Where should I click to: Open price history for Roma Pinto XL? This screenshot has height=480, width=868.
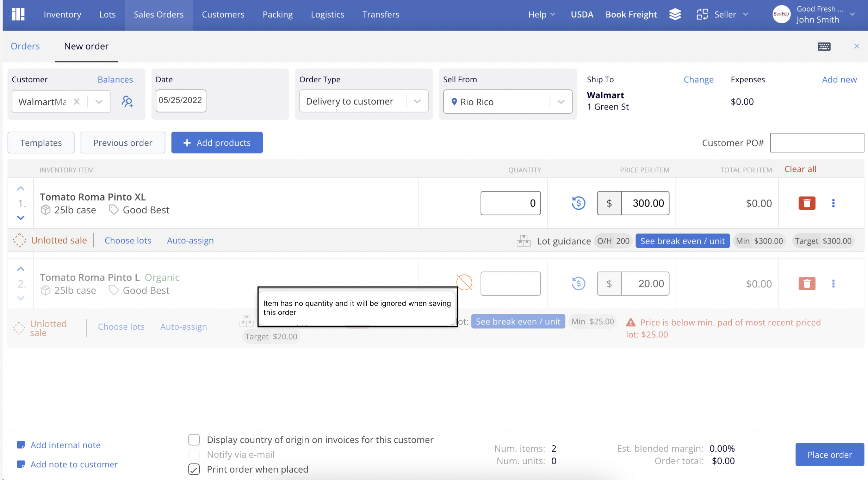tap(578, 203)
